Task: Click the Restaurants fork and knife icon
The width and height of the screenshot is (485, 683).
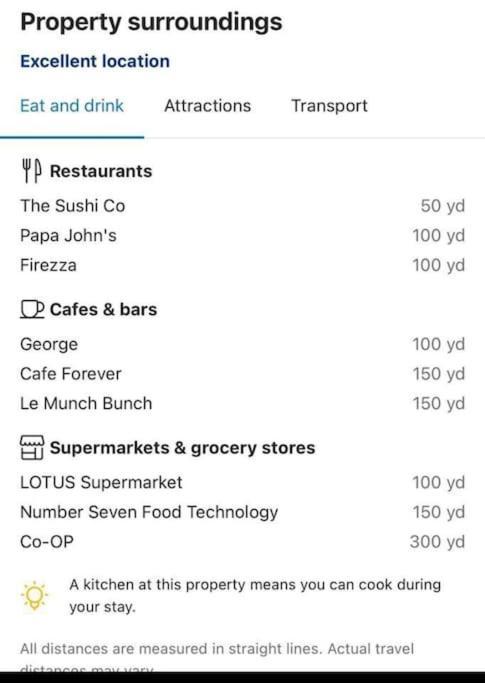Action: 31,171
